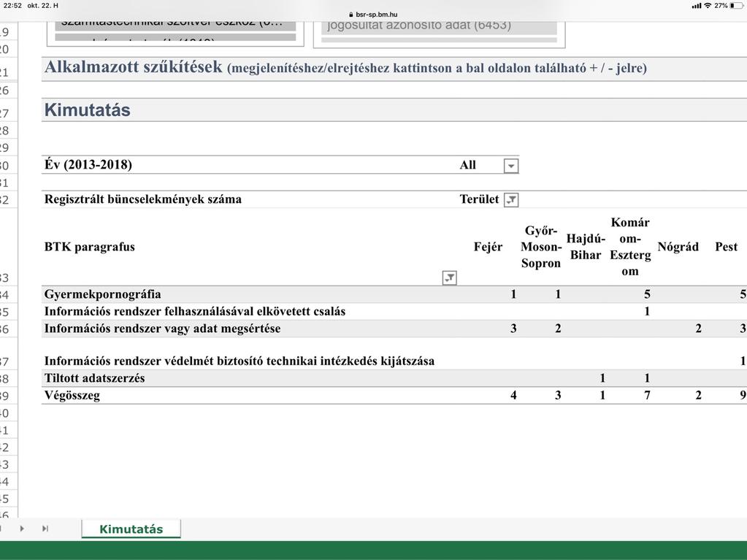Select 'Regisztrált büncselekmények száma' cell
This screenshot has width=747, height=560.
coord(143,199)
